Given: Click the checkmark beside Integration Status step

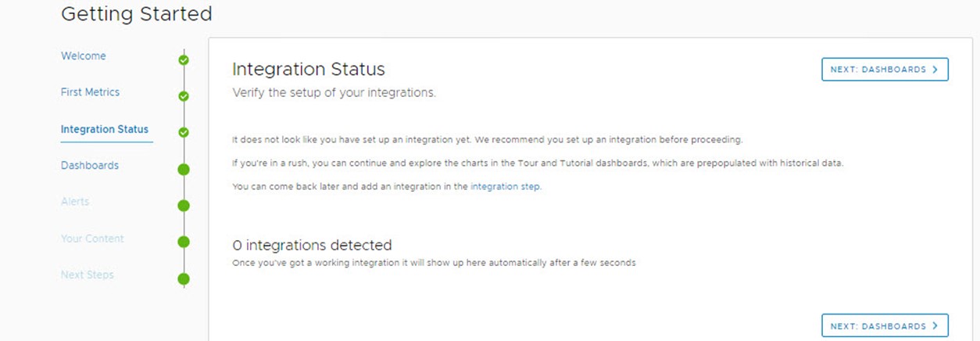Looking at the screenshot, I should click(x=184, y=133).
